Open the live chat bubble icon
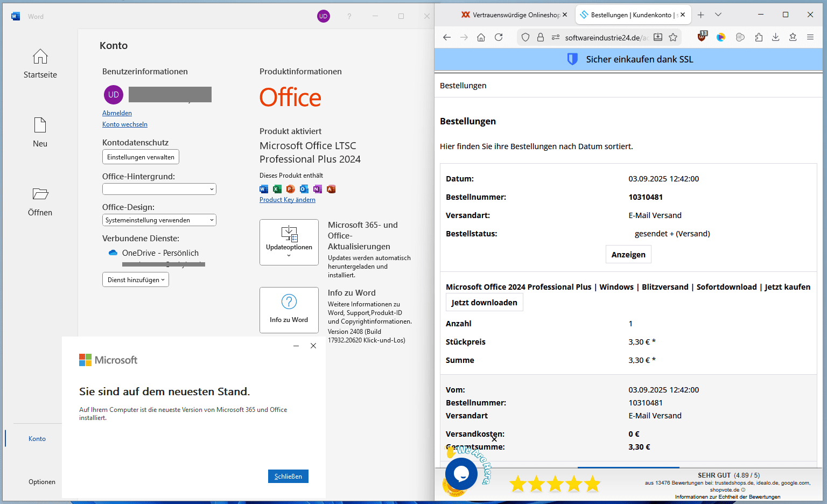The image size is (827, 504). [461, 474]
